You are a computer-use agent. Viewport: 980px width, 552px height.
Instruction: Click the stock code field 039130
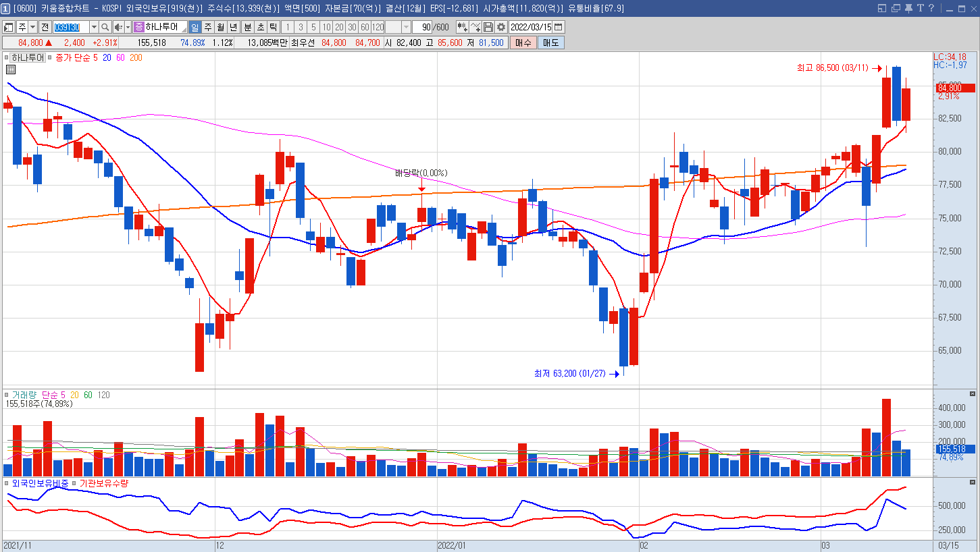click(x=71, y=27)
